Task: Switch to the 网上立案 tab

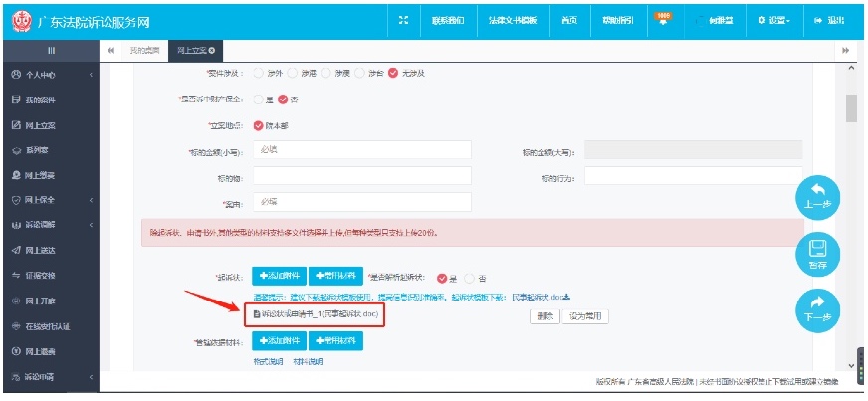Action: 196,51
